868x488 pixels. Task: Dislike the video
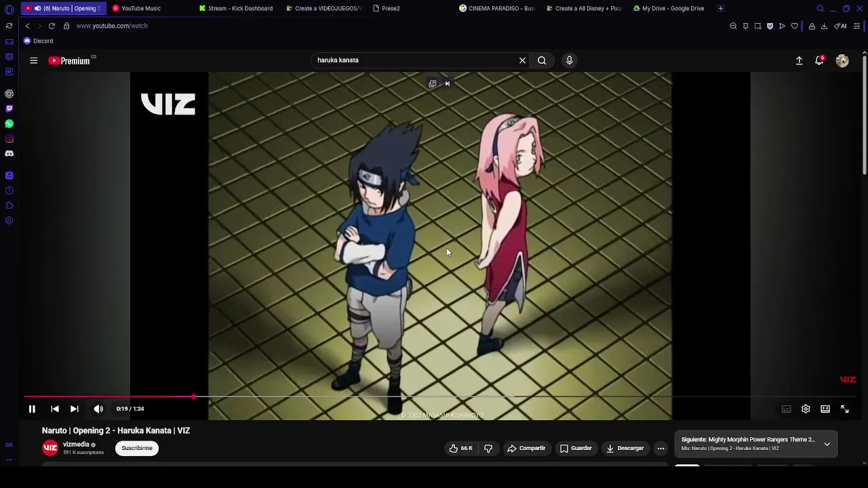488,448
